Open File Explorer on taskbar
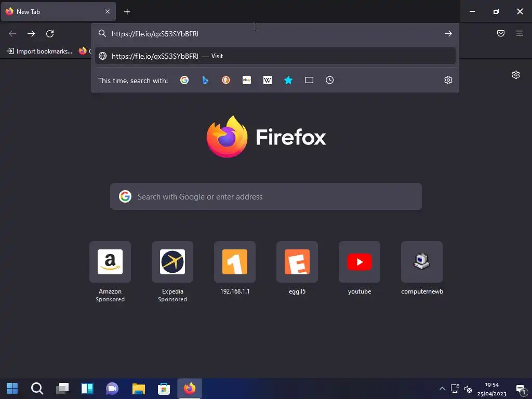This screenshot has height=399, width=532. click(138, 389)
